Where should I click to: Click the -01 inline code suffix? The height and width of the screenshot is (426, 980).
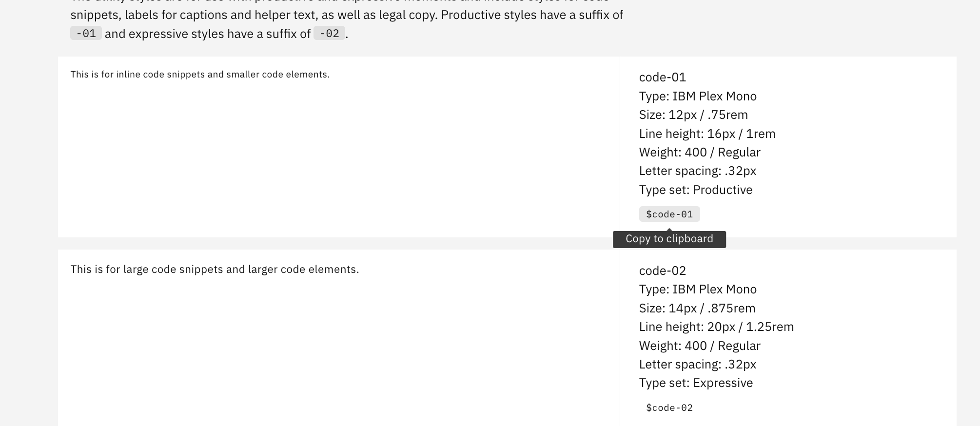click(x=86, y=34)
